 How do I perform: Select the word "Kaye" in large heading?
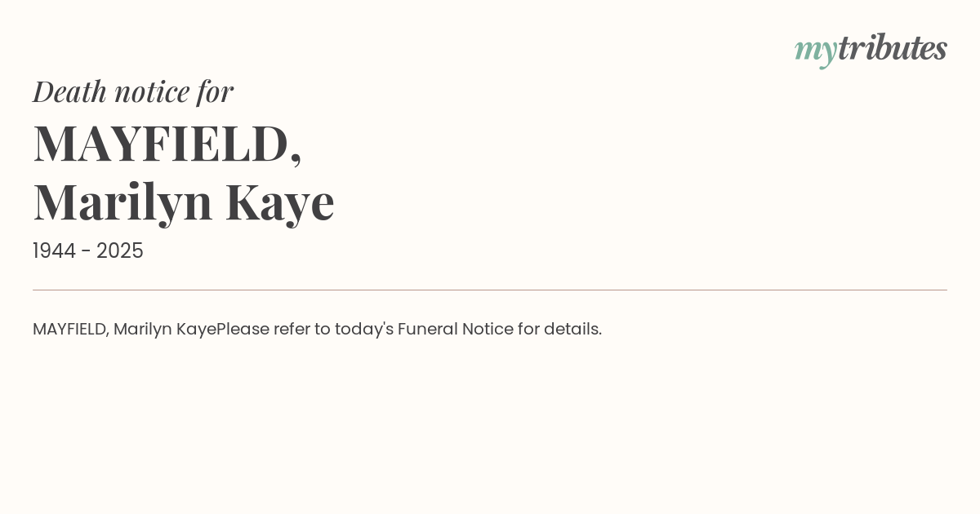click(x=280, y=202)
